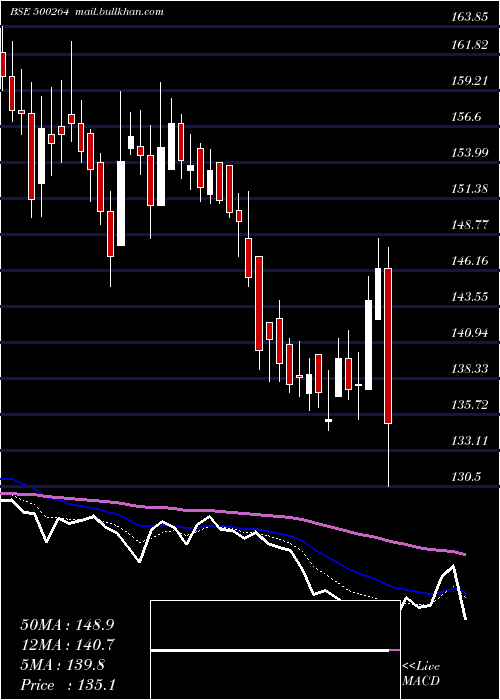Select the 148.77 price level label
The width and height of the screenshot is (500, 700).
pos(468,225)
